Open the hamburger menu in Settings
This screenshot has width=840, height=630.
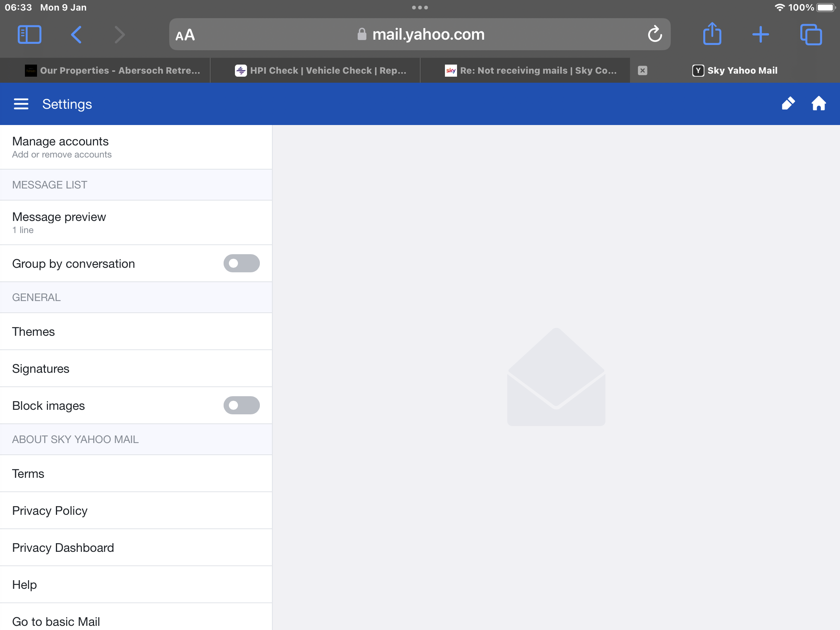coord(21,103)
